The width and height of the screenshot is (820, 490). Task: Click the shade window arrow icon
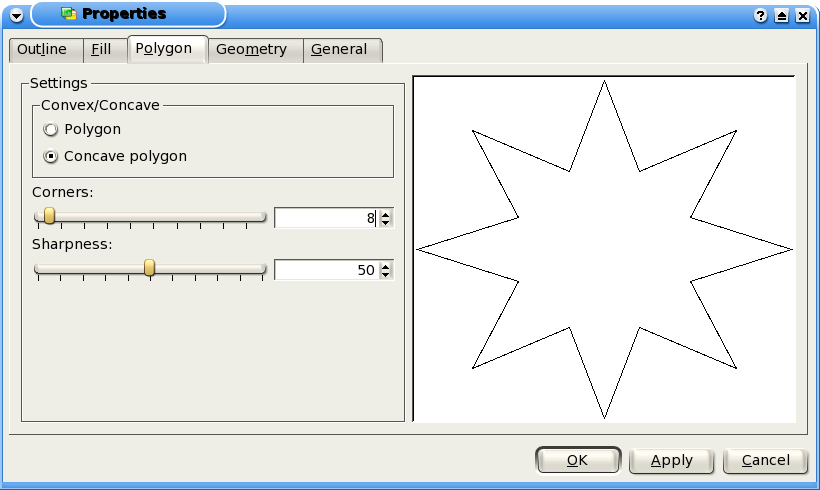[x=782, y=16]
